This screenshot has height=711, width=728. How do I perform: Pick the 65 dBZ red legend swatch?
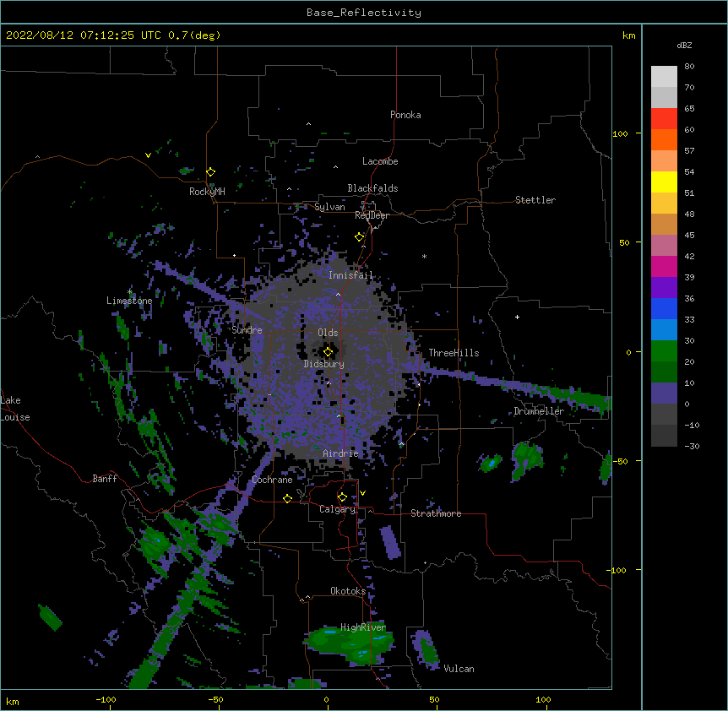click(664, 119)
